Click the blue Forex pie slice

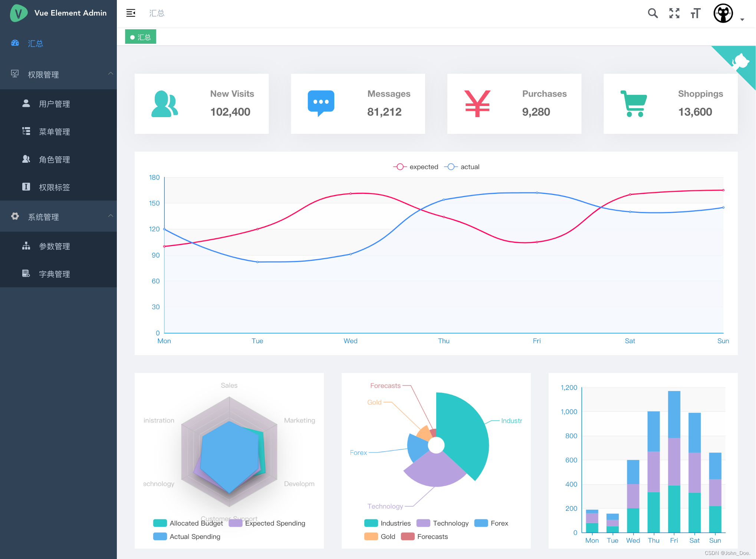(x=417, y=447)
